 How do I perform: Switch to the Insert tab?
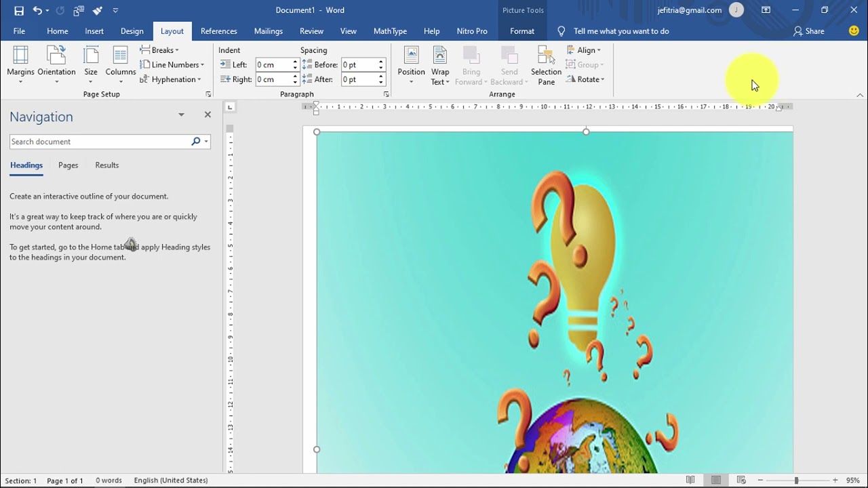(94, 31)
